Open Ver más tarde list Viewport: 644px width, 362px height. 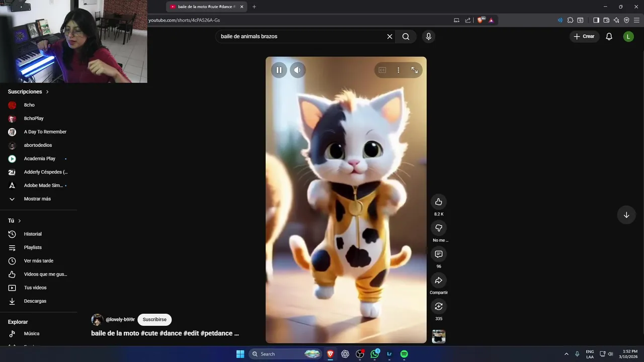point(38,261)
